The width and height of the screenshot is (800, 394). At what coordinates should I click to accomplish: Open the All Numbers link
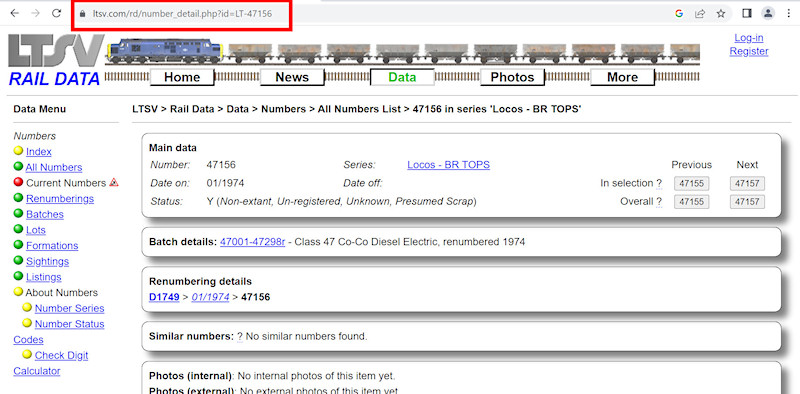pos(54,167)
